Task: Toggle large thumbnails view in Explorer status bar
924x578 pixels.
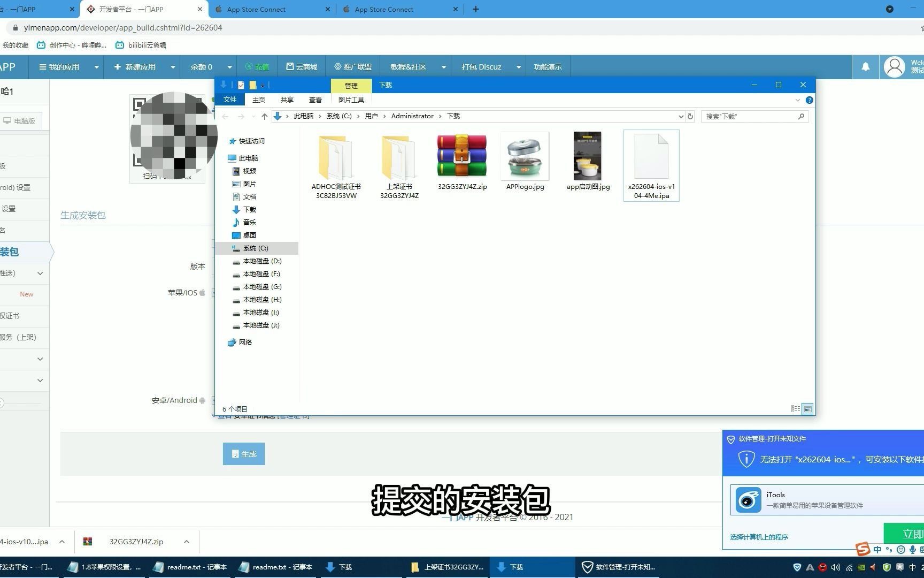Action: click(807, 408)
